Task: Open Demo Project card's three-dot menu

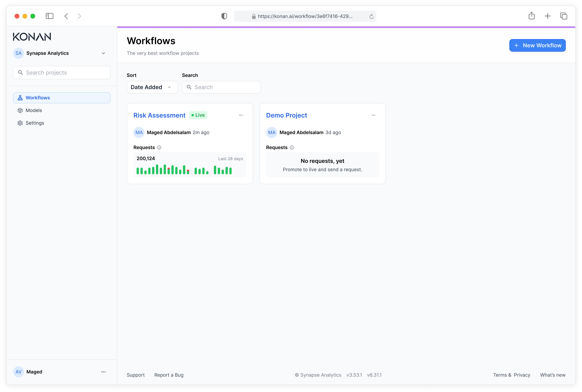Action: point(374,115)
